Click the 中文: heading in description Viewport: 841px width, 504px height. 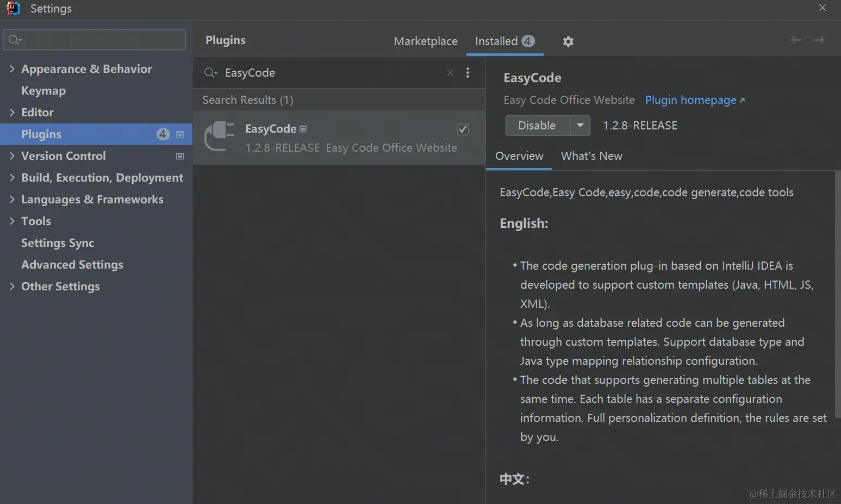click(514, 479)
